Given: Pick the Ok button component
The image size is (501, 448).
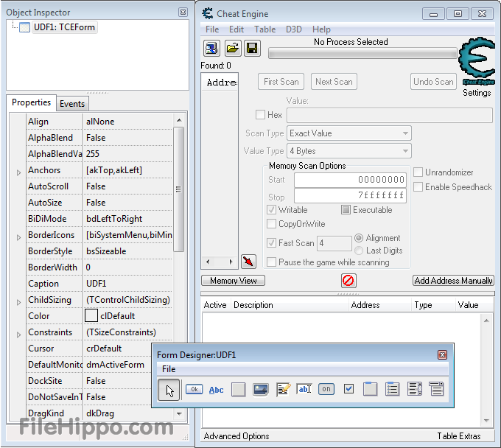Looking at the screenshot, I should coord(195,389).
